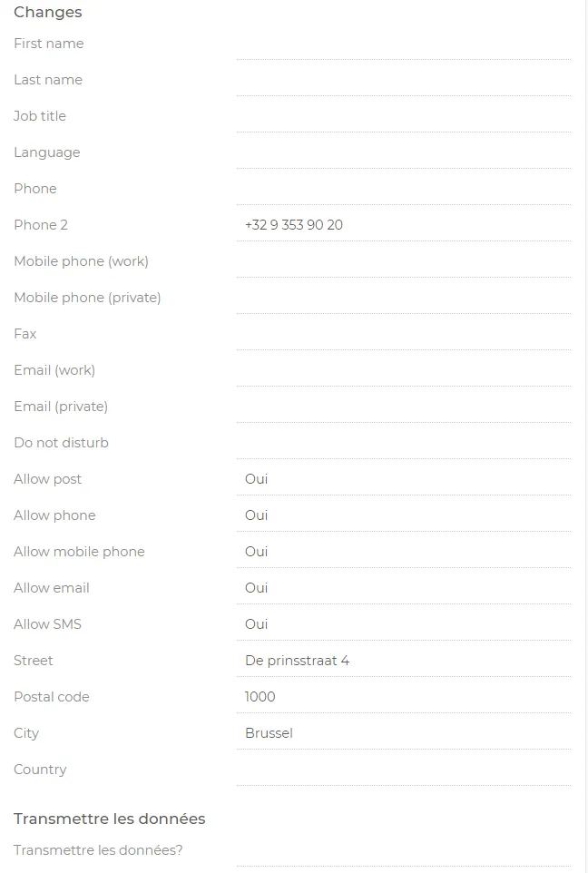Viewport: 588px width, 873px height.
Task: Open the Do not disturb field
Action: 404,443
